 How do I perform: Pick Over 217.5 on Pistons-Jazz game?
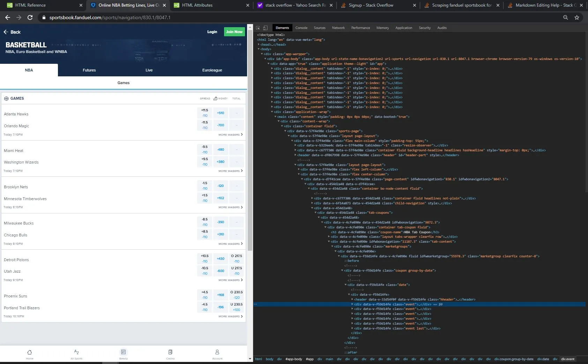(237, 259)
